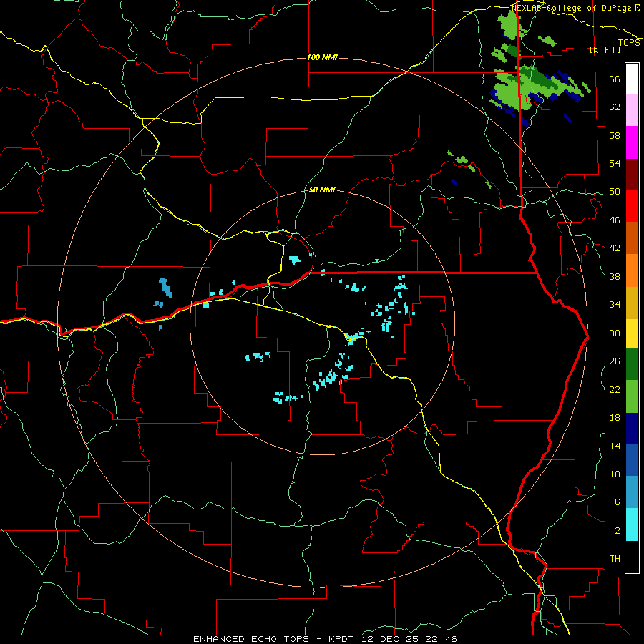Click the "62" legend value
The width and height of the screenshot is (644, 644).
click(x=615, y=107)
